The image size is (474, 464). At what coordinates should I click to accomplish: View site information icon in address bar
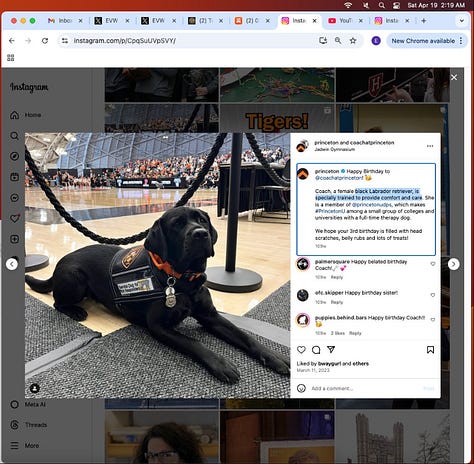65,41
